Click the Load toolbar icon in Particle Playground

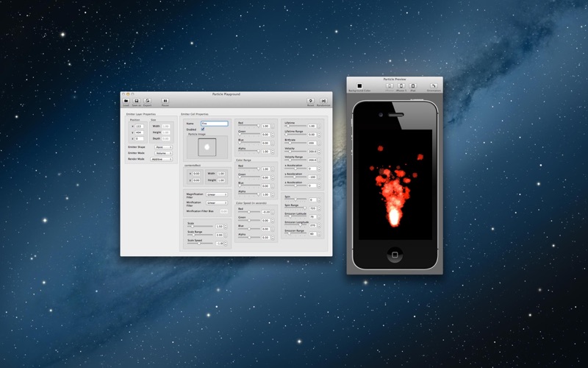click(126, 101)
